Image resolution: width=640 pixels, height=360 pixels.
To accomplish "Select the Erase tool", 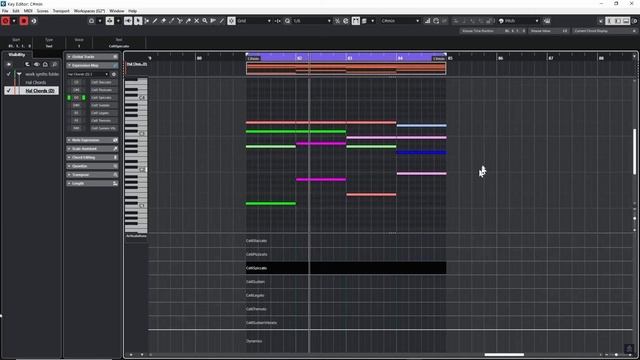I will click(163, 21).
